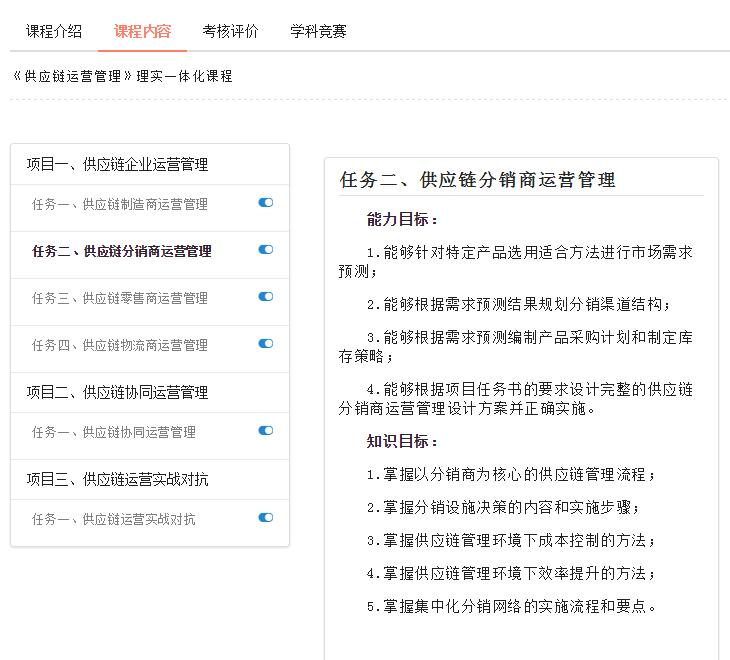Toggle switch beside 任务二、供应链分销商运营管理

click(x=265, y=250)
